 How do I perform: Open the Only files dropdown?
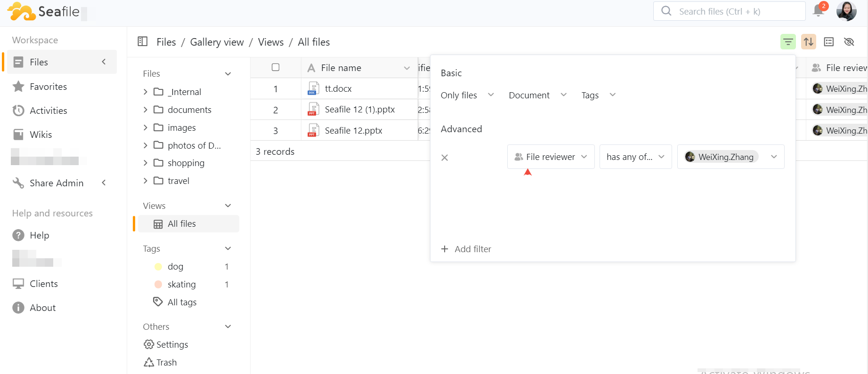pos(467,95)
